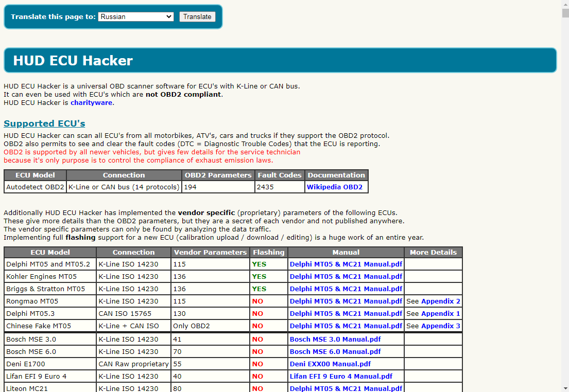Click the red NO in Bosch MSE 3.0 row
The height and width of the screenshot is (392, 569).
point(257,340)
